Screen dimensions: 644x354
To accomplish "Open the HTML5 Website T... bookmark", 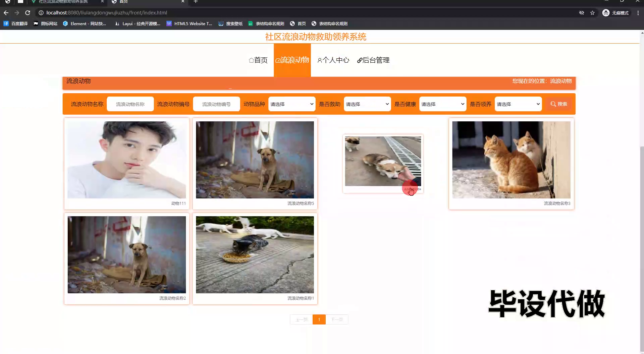I will pos(190,23).
